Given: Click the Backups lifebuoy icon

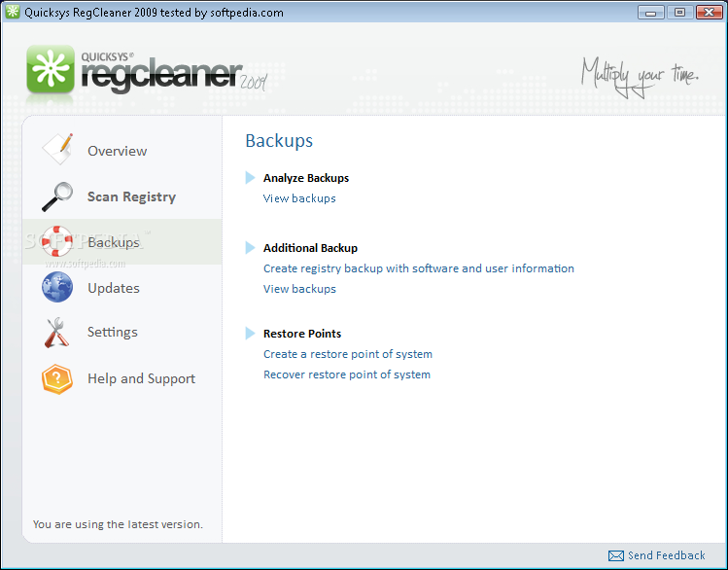Looking at the screenshot, I should coord(57,241).
